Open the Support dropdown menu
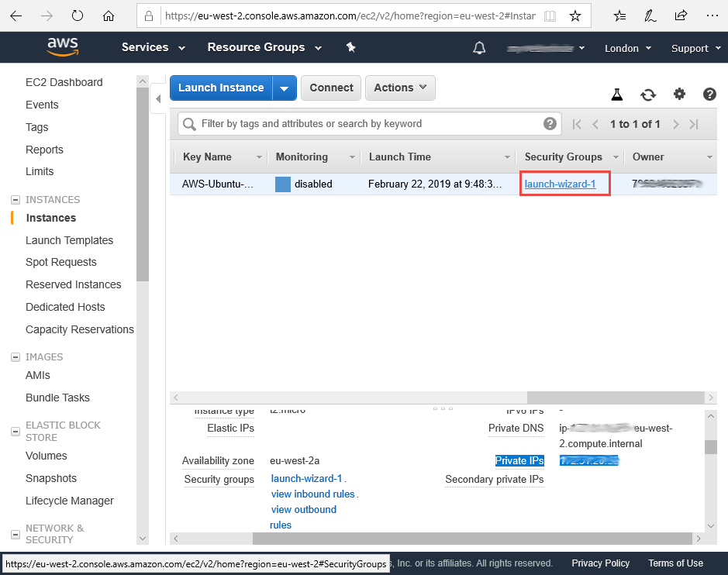The image size is (728, 575). pyautogui.click(x=696, y=48)
